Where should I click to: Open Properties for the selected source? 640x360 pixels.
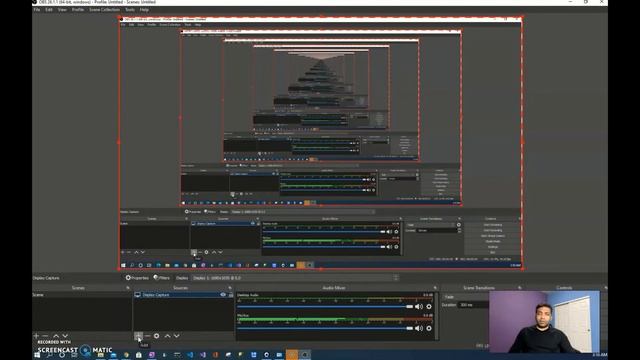[x=137, y=278]
